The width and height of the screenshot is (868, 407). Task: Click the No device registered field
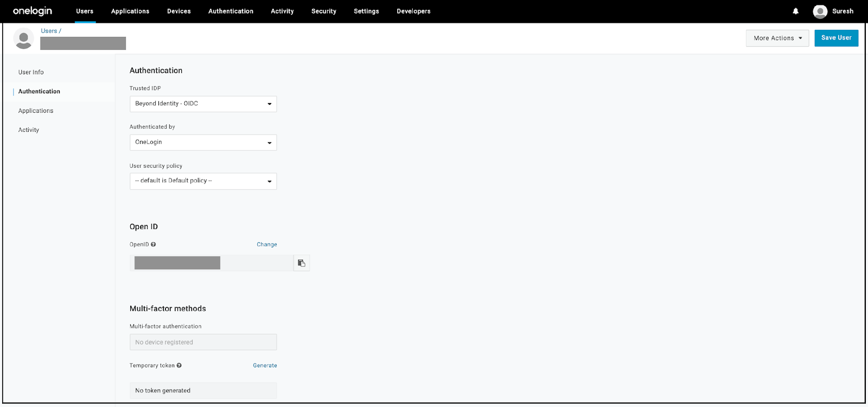[x=203, y=342]
